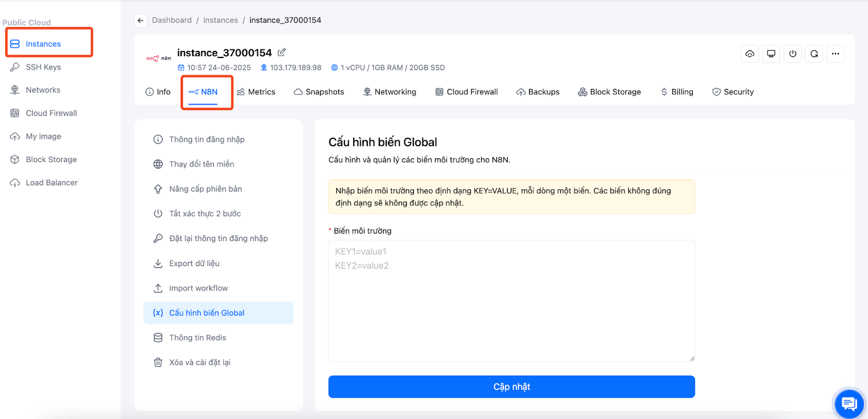Open the live chat support bubble
The width and height of the screenshot is (868, 419).
849,403
